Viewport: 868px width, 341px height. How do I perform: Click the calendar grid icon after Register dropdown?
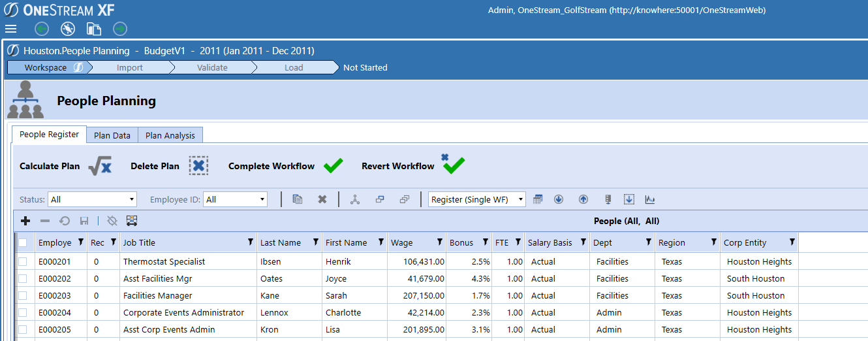(x=538, y=199)
